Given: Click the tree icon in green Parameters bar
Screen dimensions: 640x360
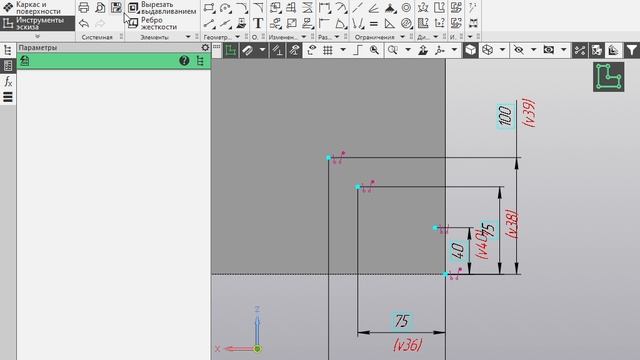Looking at the screenshot, I should click(x=200, y=61).
